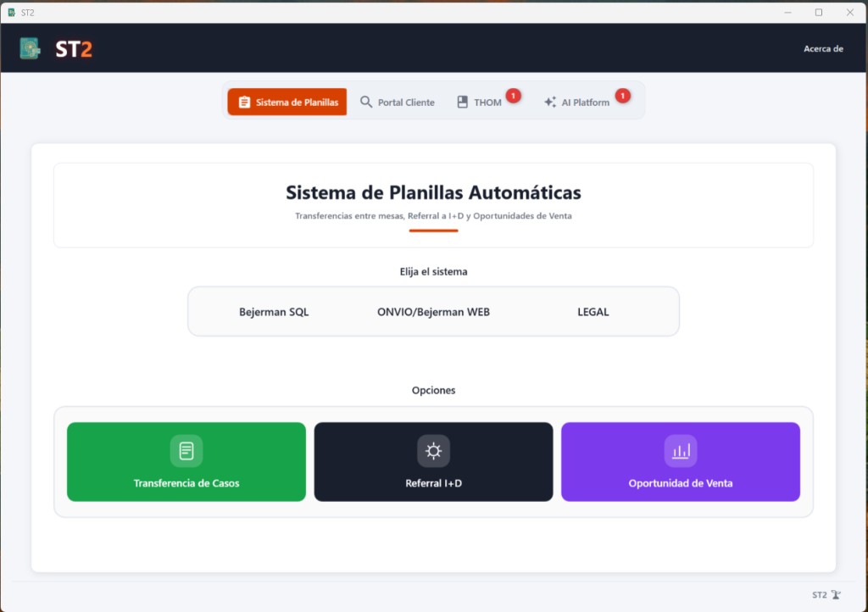This screenshot has width=868, height=612.
Task: Click the ST2 title bar app icon
Action: (x=11, y=12)
